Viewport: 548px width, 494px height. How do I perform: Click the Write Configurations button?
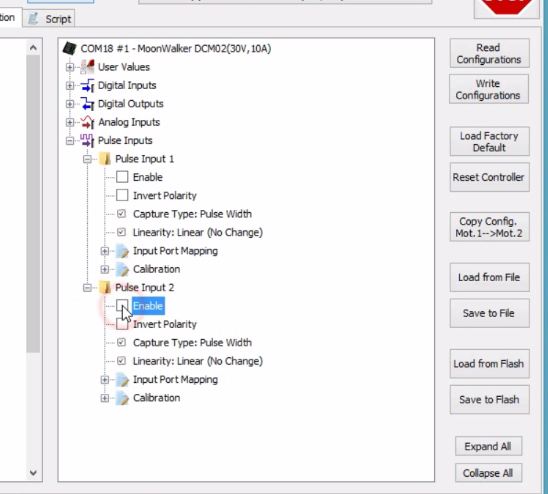[489, 89]
